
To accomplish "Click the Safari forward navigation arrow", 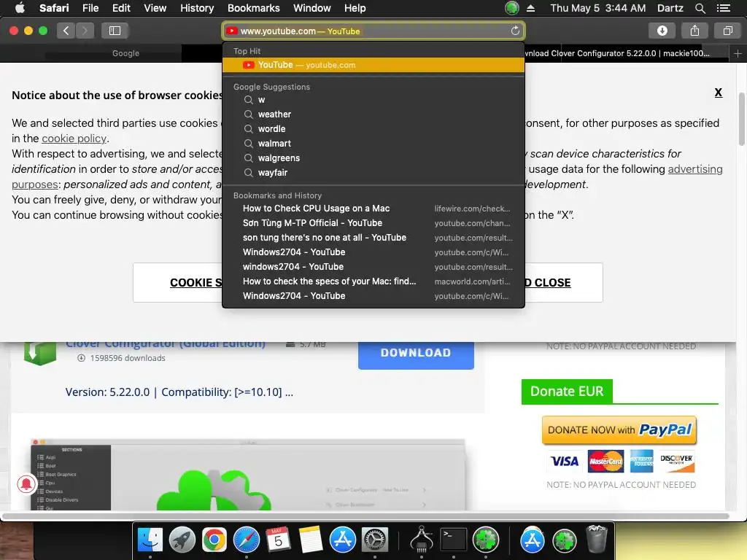I will [85, 31].
